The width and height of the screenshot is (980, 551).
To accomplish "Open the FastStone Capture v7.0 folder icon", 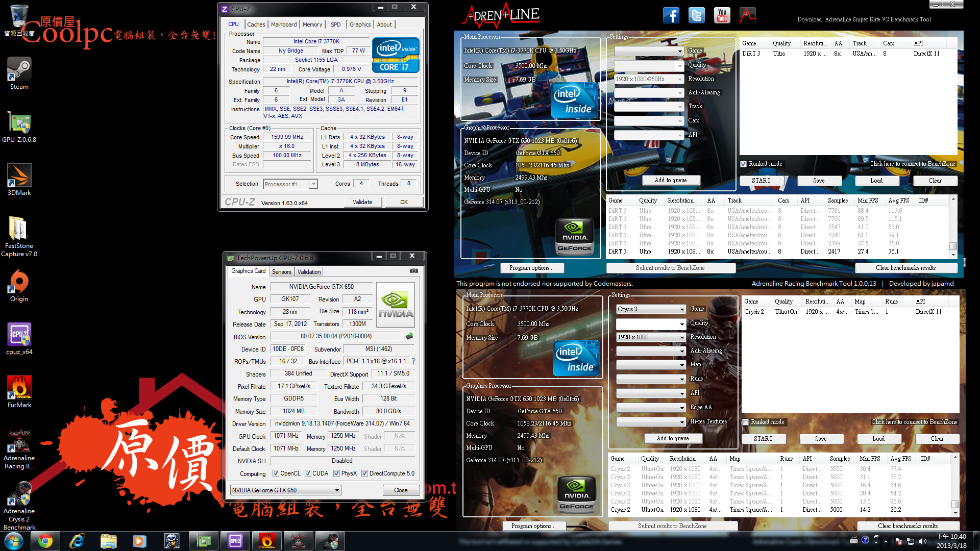I will [x=19, y=236].
